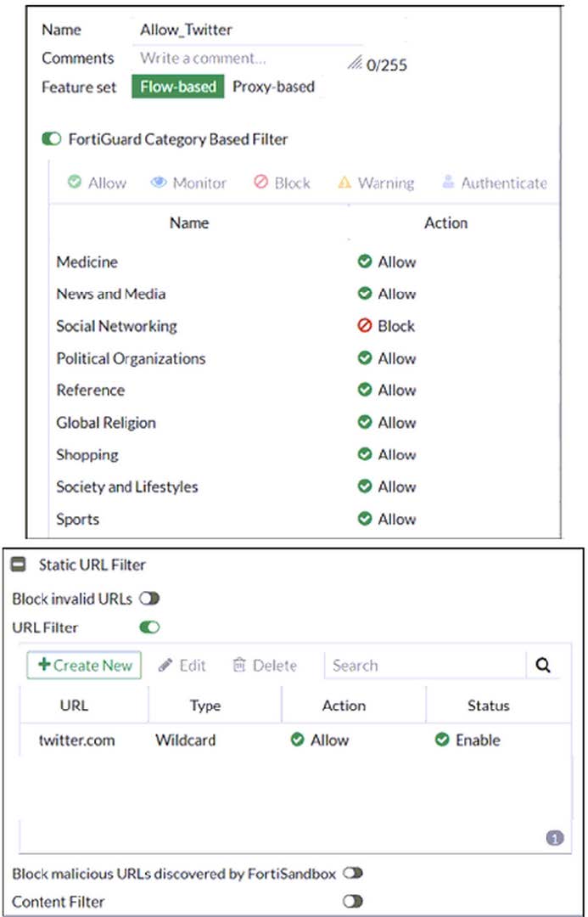Enable Block invalid URLs toggle
588x917 pixels.
point(149,599)
